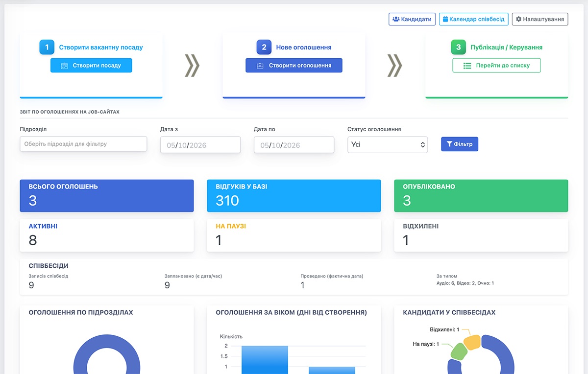
Task: Click the shorter bar in age chart
Action: coord(332,370)
